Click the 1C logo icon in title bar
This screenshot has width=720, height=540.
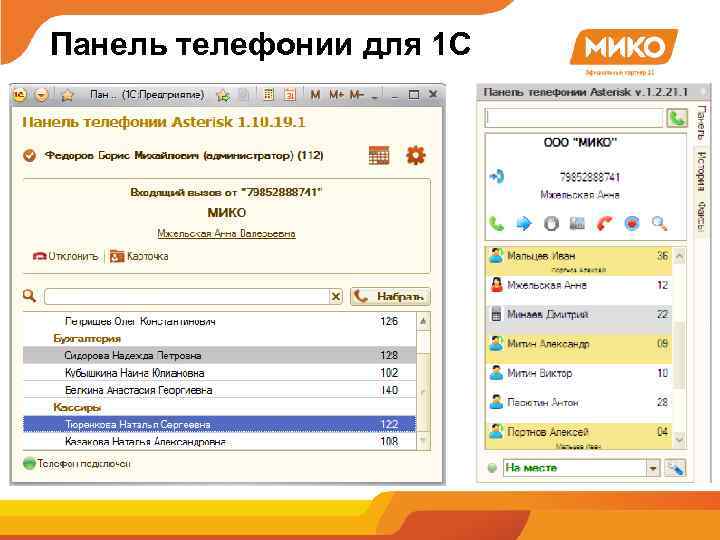19,95
